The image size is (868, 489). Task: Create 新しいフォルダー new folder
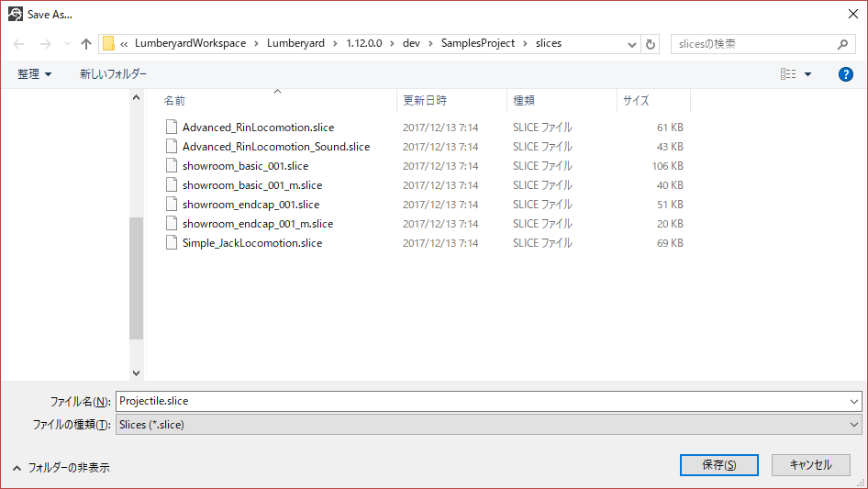tap(113, 74)
